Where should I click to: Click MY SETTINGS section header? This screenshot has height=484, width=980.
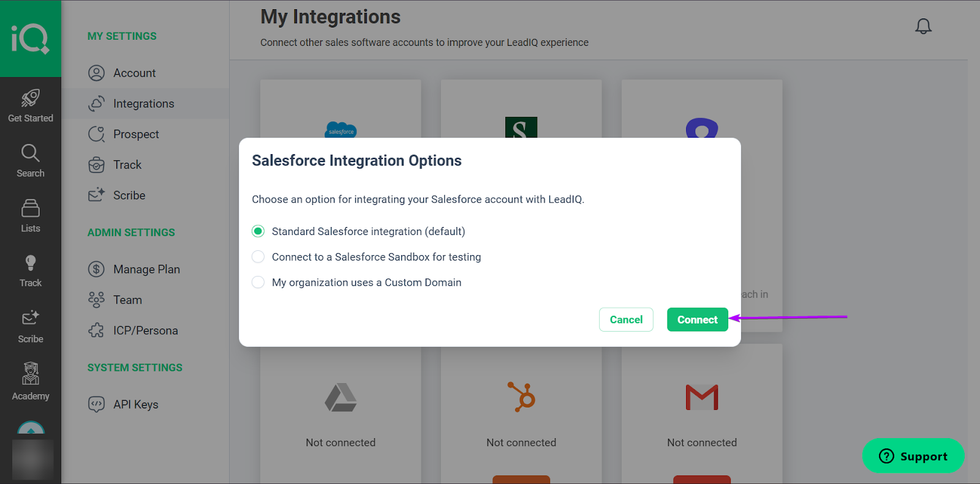122,36
